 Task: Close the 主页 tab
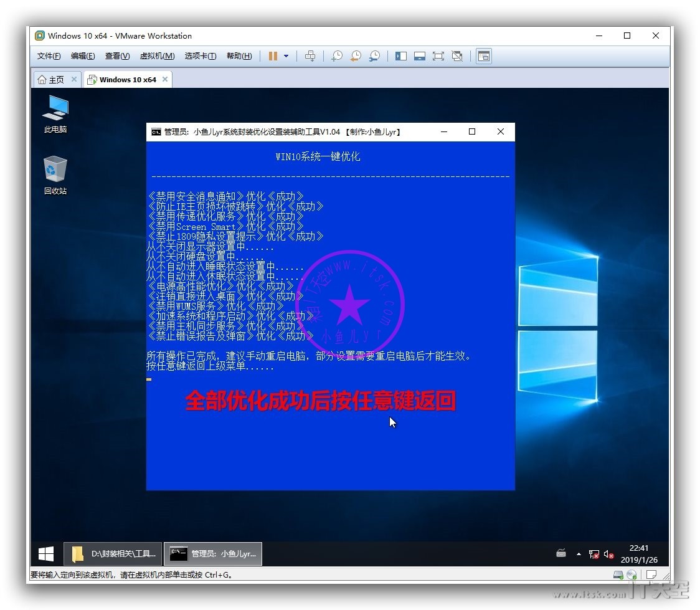(74, 79)
